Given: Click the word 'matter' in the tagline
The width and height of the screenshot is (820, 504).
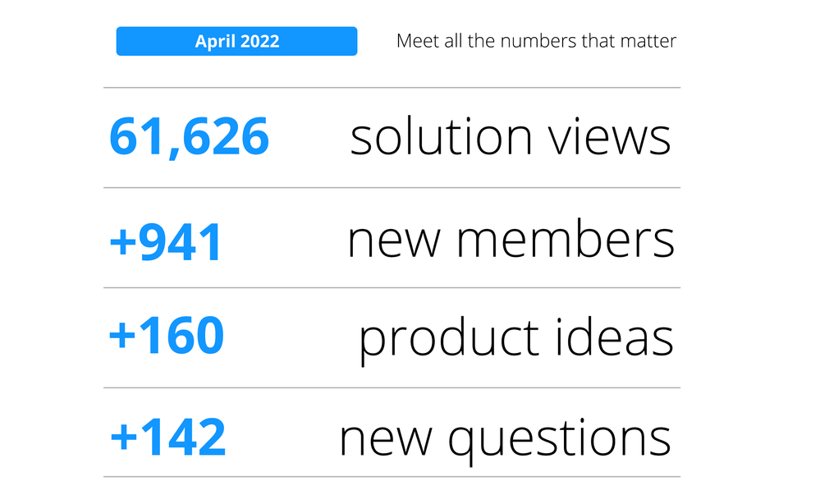Looking at the screenshot, I should 653,41.
